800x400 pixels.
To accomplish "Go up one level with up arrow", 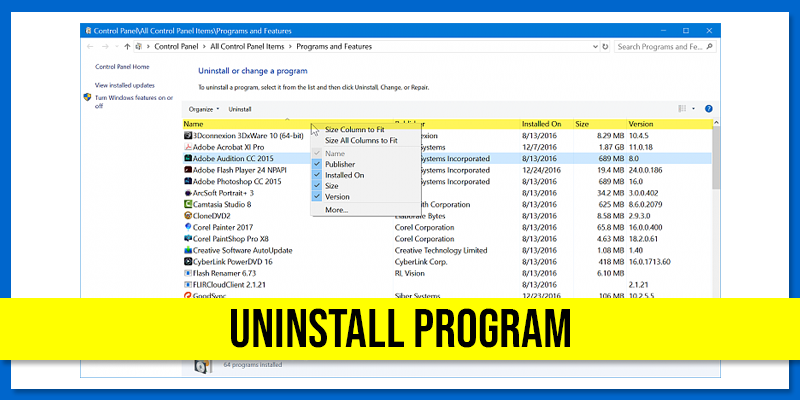I will (x=127, y=46).
